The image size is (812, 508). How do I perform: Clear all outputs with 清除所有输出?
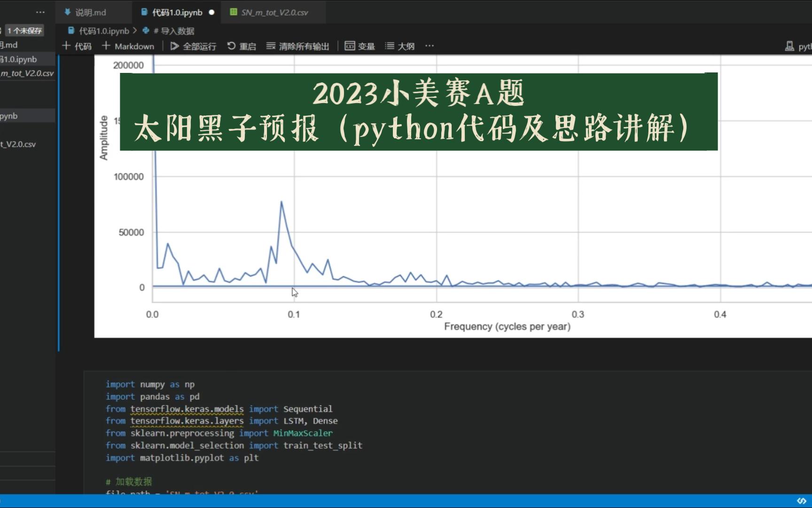click(297, 46)
